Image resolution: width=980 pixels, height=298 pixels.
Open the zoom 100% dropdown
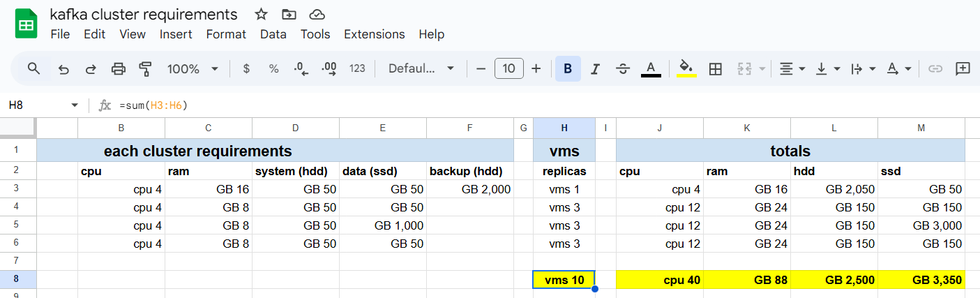pyautogui.click(x=193, y=68)
